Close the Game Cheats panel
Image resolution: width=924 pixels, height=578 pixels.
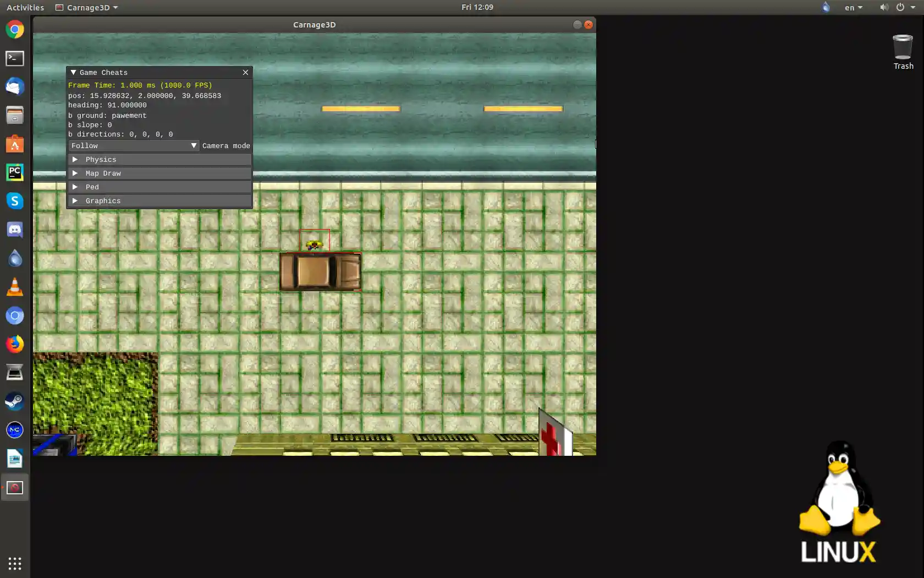tap(245, 72)
